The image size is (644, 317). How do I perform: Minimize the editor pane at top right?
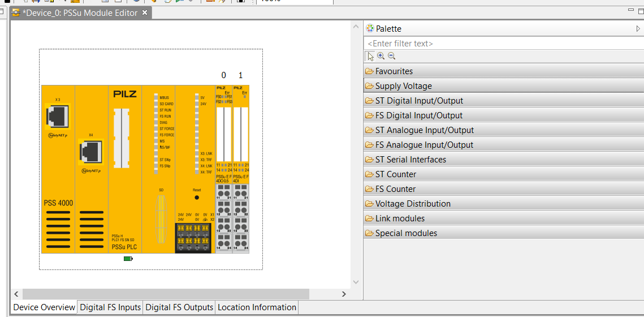point(631,10)
